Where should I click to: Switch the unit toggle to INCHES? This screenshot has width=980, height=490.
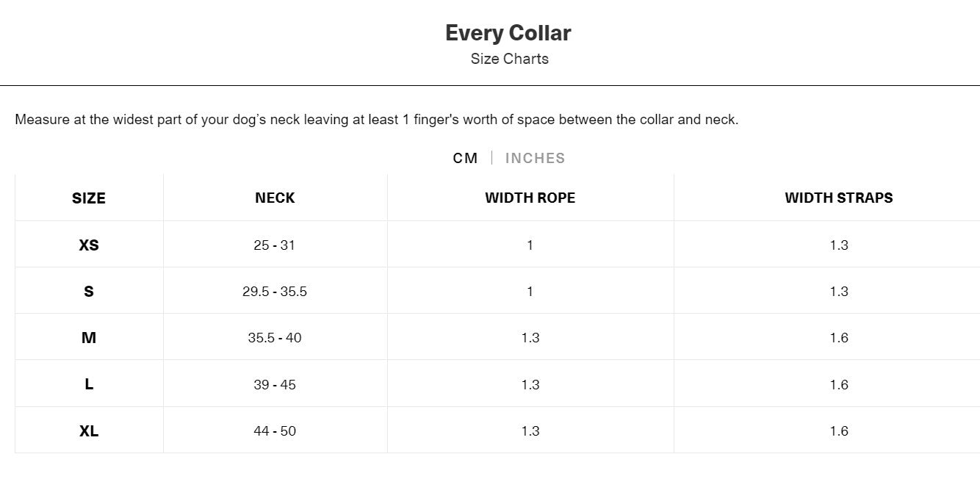pos(535,157)
